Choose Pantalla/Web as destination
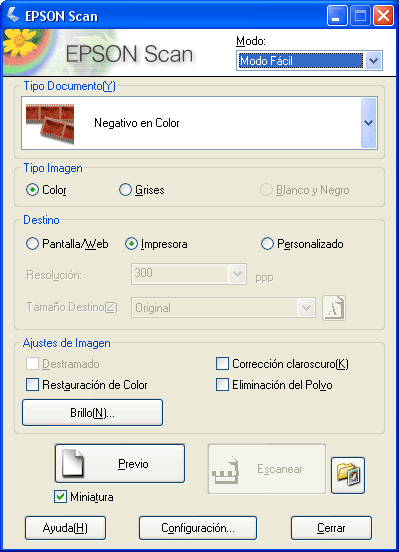399x552 pixels. 32,244
